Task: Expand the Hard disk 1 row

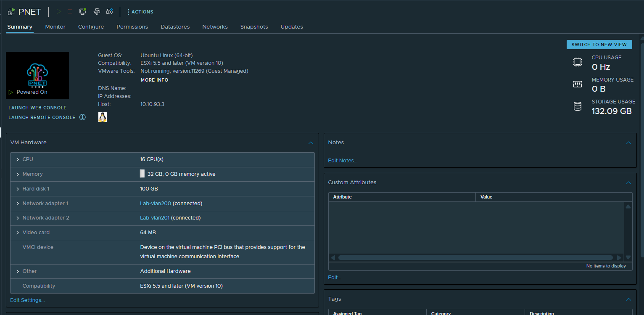Action: [x=18, y=189]
